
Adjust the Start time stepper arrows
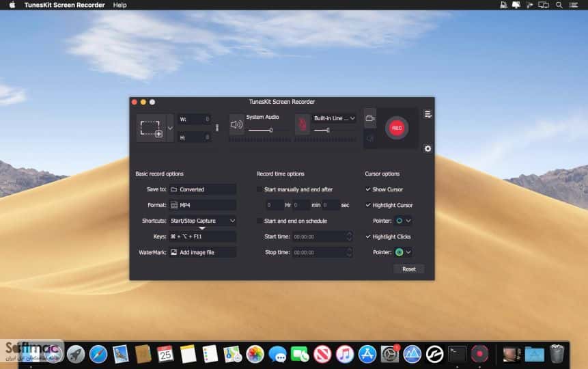click(349, 236)
